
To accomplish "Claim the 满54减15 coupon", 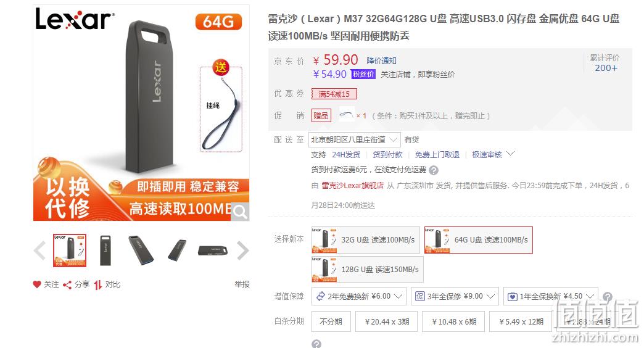I will (334, 94).
